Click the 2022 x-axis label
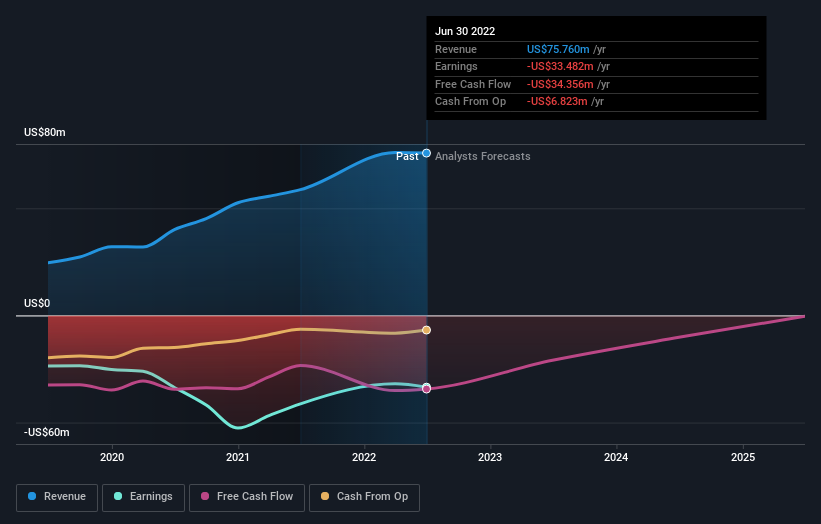821x524 pixels. point(364,458)
